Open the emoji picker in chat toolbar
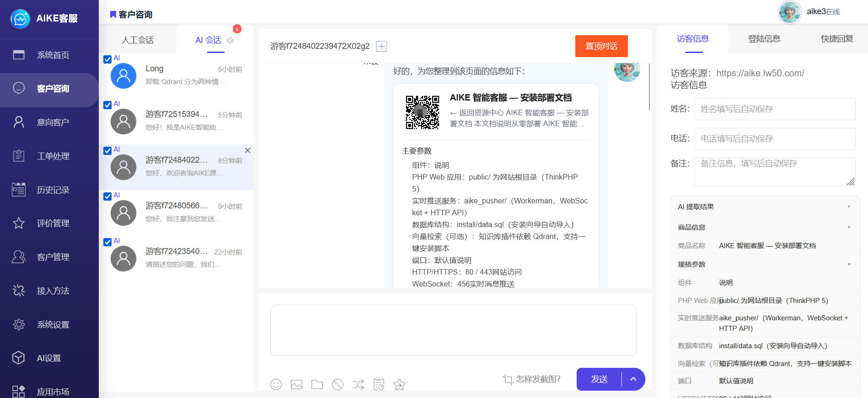The height and width of the screenshot is (398, 868). tap(276, 385)
